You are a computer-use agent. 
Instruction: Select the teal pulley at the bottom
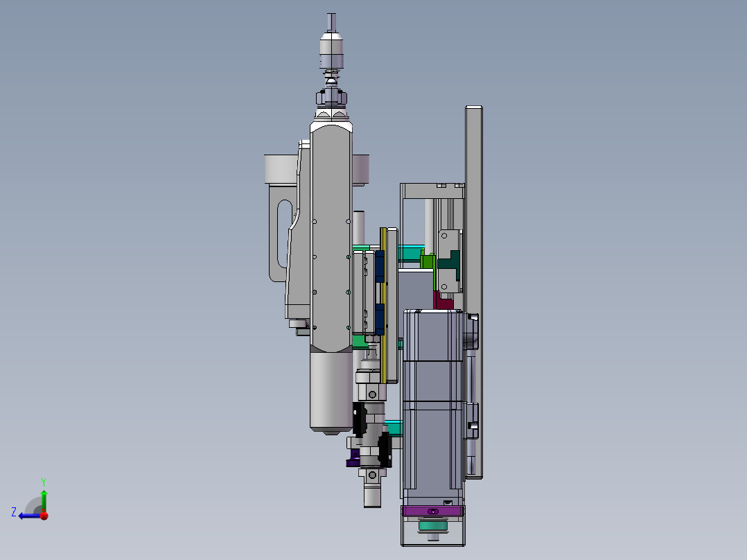point(433,526)
